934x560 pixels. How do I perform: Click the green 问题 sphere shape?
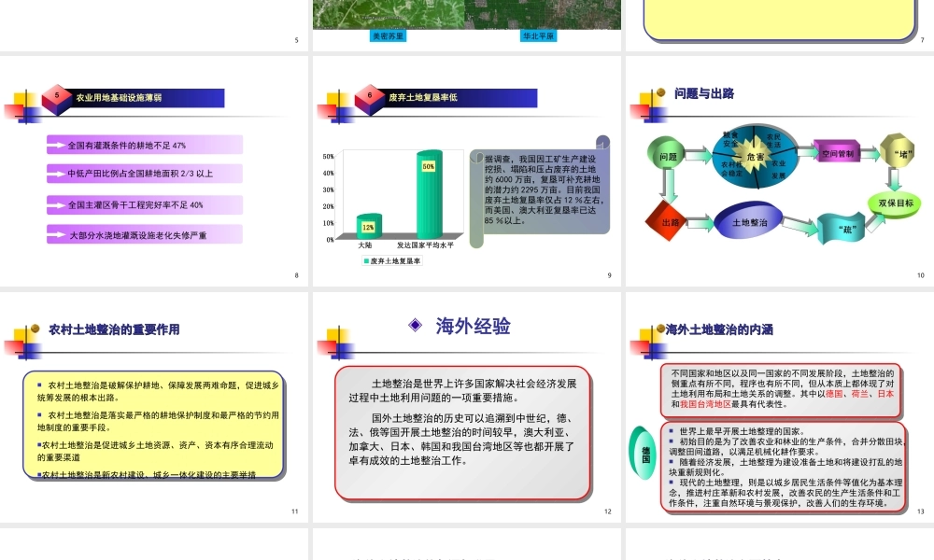[x=666, y=153]
